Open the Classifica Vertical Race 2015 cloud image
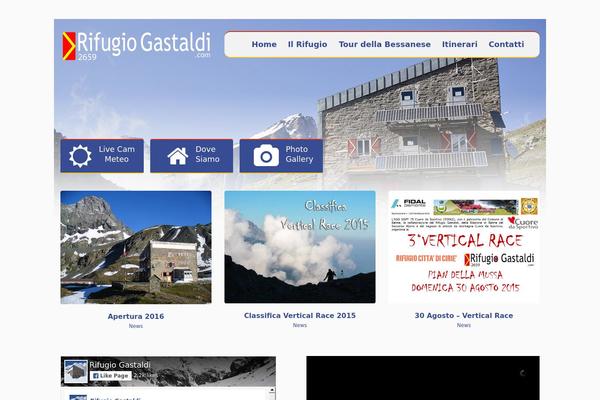Viewport: 600px width, 400px height. (x=300, y=247)
